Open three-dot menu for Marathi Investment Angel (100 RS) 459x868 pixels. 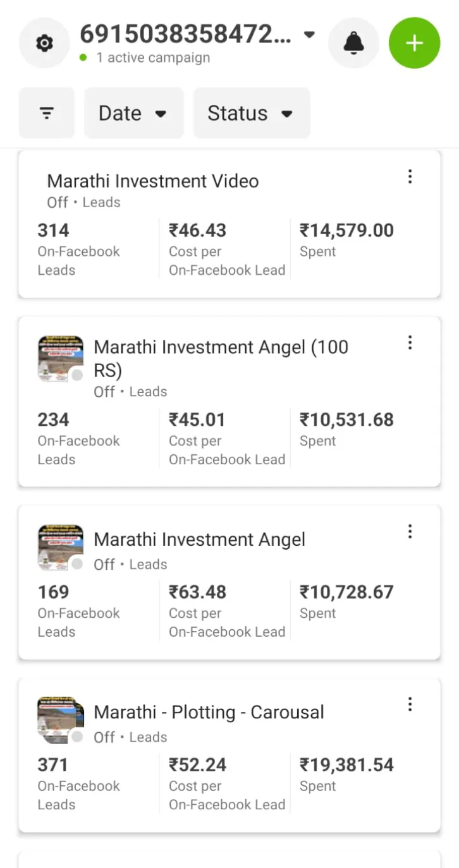[410, 343]
